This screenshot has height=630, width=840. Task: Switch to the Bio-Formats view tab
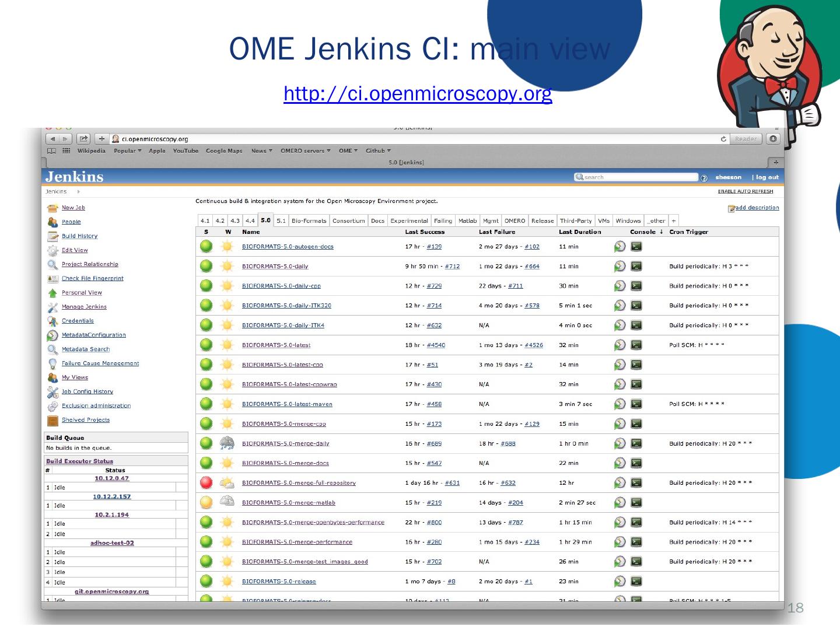click(309, 221)
